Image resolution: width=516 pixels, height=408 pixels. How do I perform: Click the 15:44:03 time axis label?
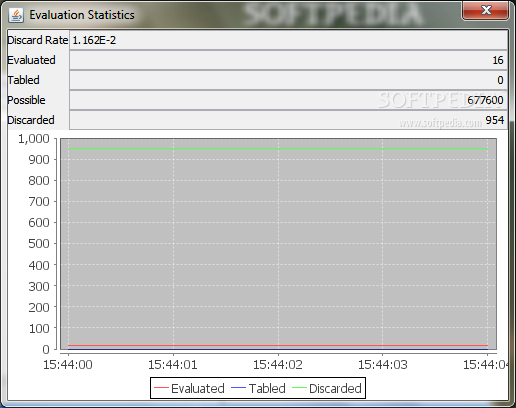pyautogui.click(x=383, y=365)
